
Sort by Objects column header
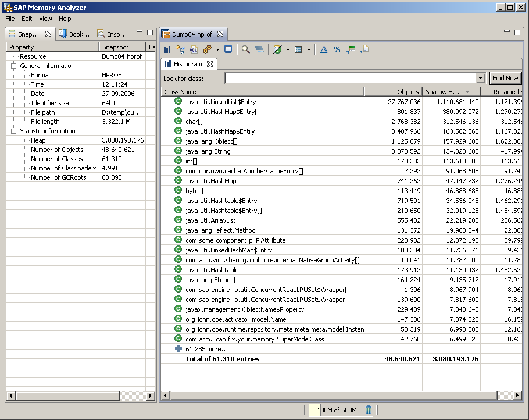[x=394, y=92]
